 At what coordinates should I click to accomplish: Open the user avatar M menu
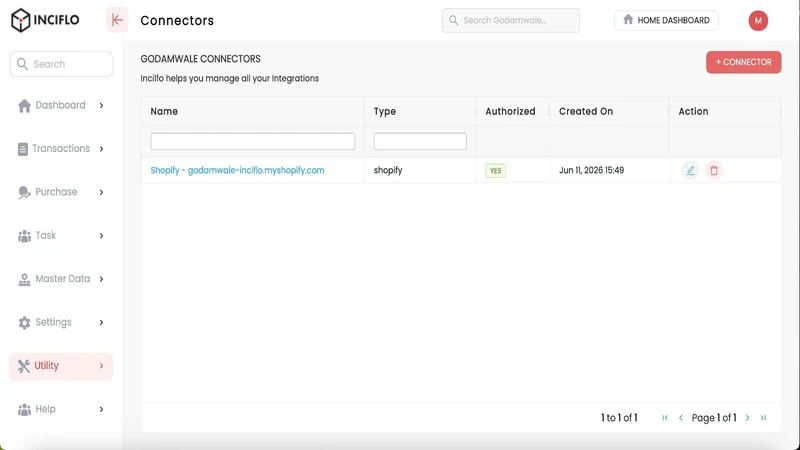758,20
